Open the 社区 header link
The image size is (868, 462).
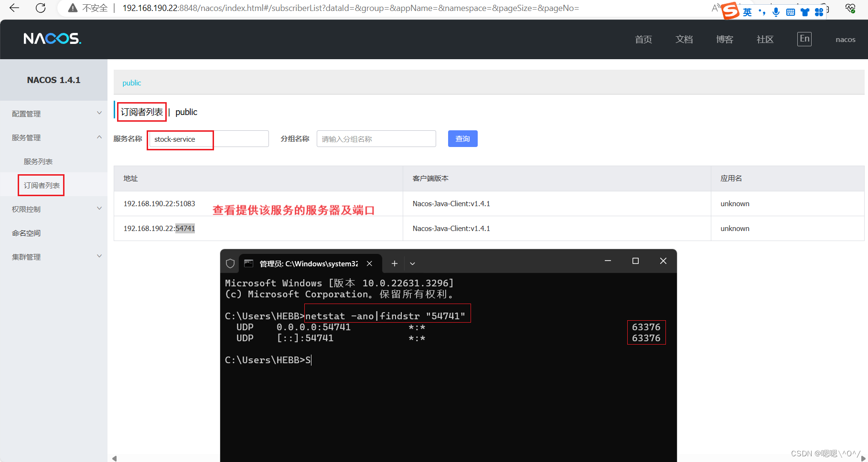(765, 40)
